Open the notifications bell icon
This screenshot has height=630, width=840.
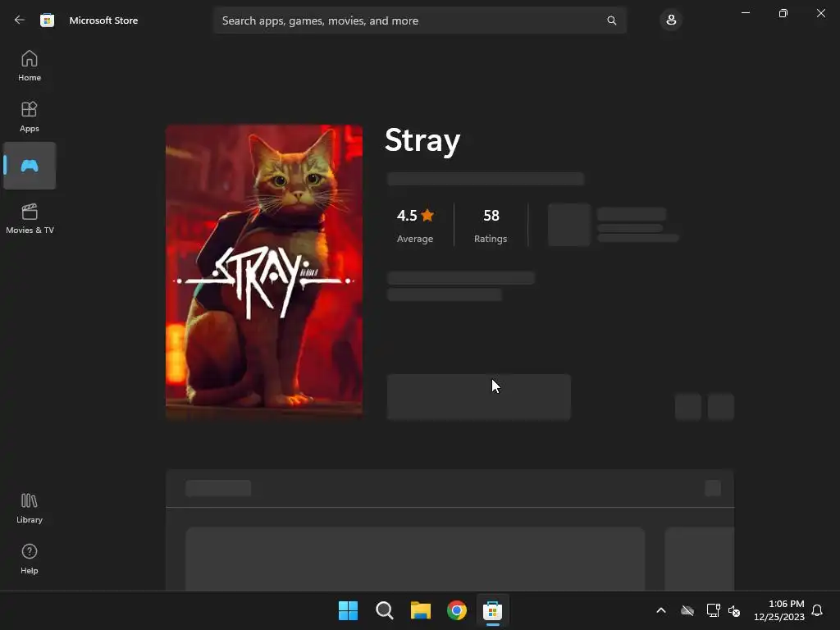point(817,610)
